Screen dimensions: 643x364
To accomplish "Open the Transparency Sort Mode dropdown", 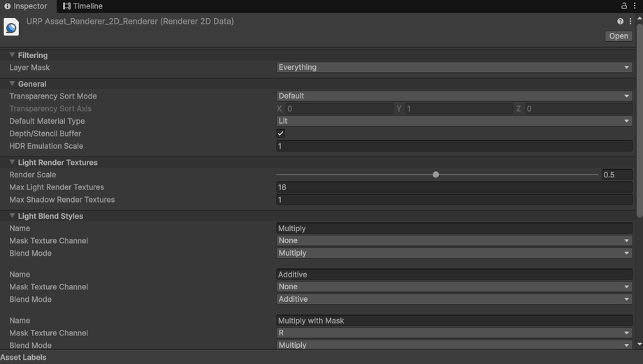I will coord(454,96).
